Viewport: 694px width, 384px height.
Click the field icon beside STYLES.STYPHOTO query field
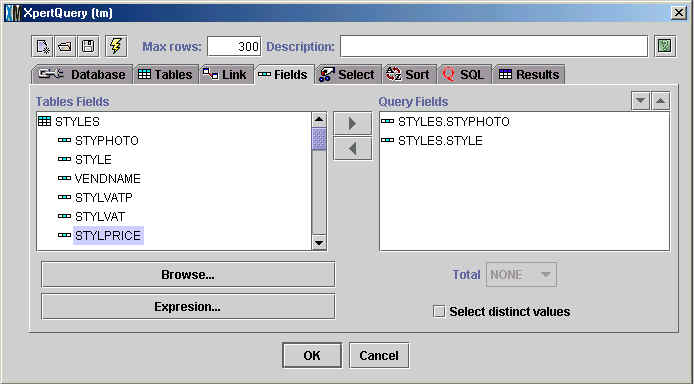pyautogui.click(x=387, y=121)
